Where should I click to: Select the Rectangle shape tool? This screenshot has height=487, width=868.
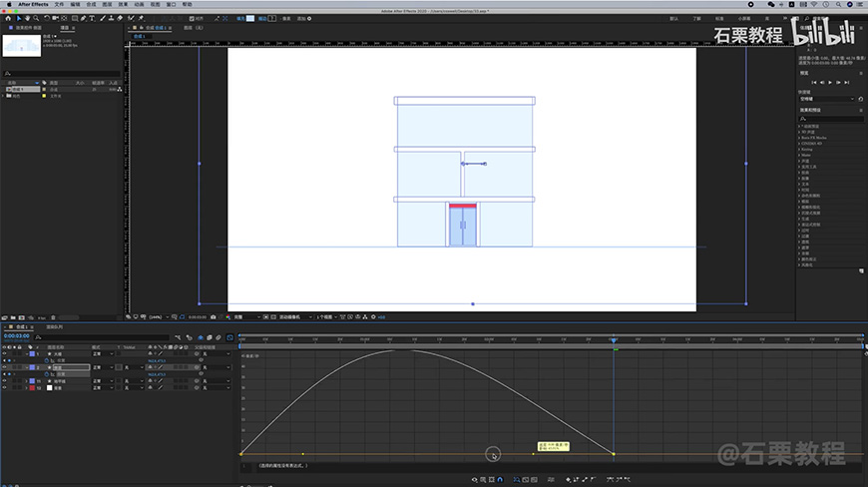tap(75, 18)
